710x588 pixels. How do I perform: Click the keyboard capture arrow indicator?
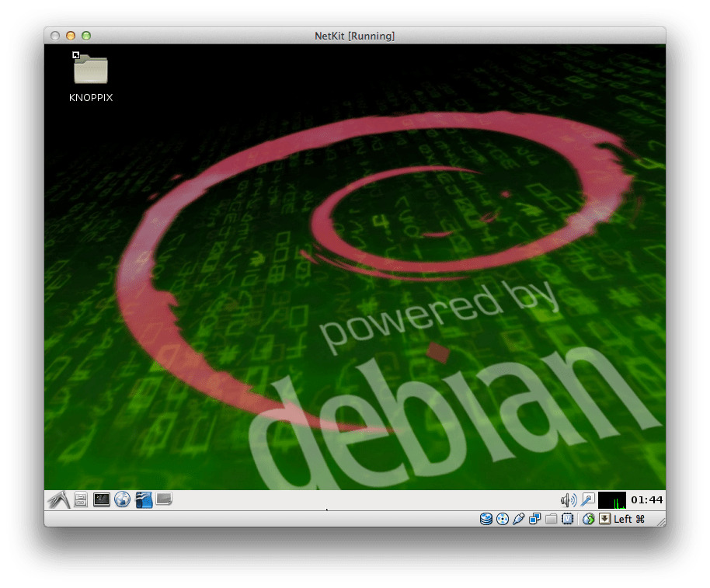605,519
